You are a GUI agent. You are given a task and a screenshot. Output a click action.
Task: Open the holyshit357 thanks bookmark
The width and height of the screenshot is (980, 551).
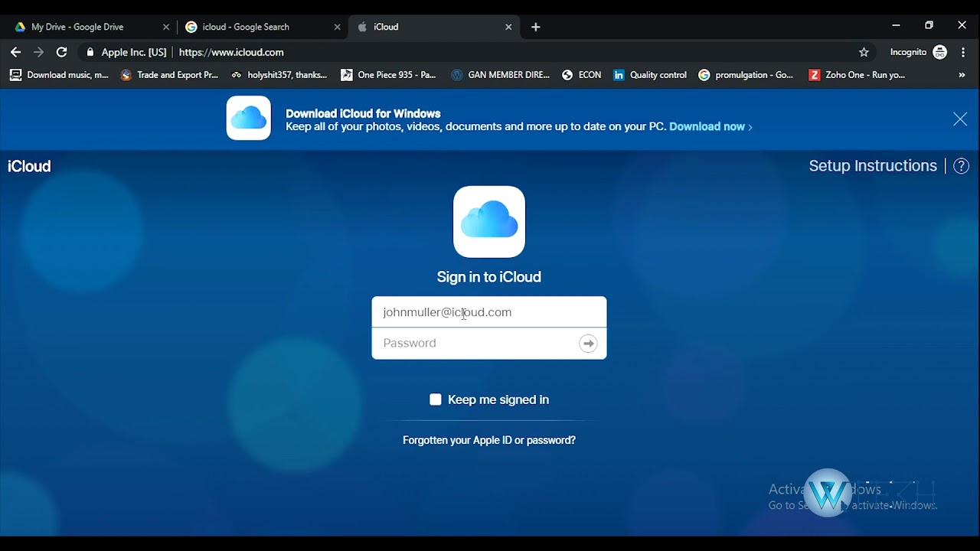pyautogui.click(x=279, y=75)
